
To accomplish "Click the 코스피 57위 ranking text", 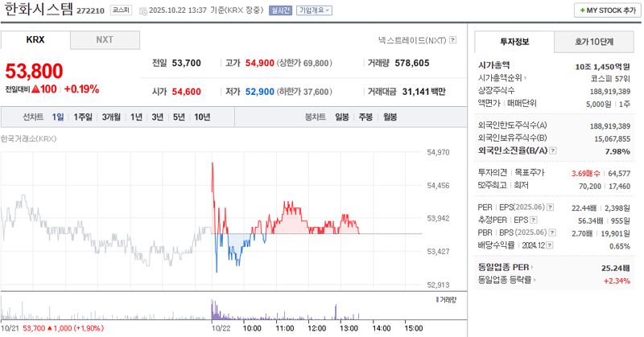I will (610, 79).
